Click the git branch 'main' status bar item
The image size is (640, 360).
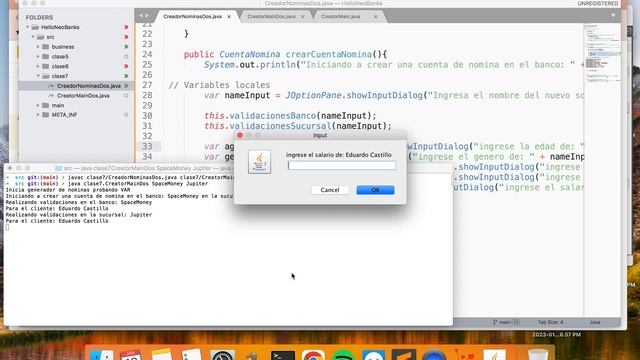pos(506,322)
